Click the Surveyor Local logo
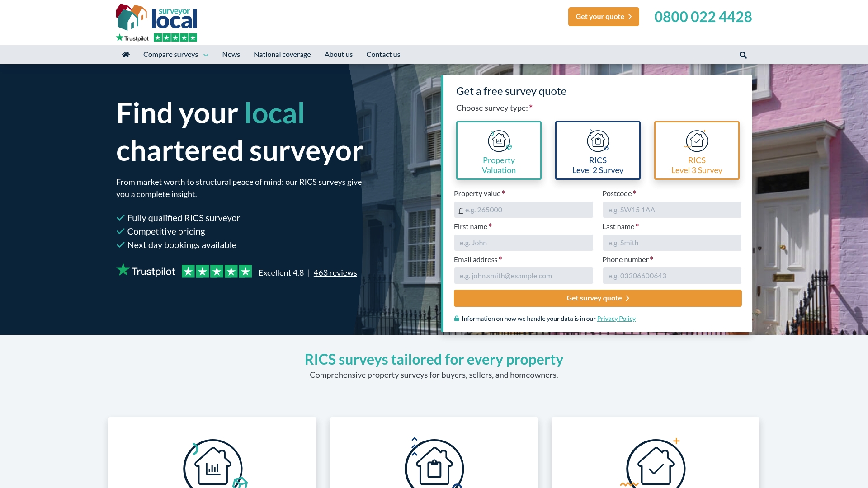 pyautogui.click(x=156, y=17)
